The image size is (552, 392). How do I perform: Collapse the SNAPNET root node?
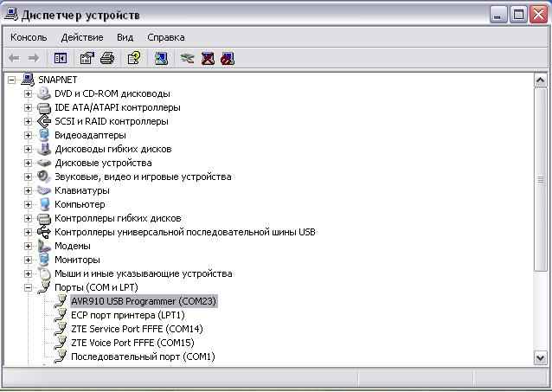(11, 80)
